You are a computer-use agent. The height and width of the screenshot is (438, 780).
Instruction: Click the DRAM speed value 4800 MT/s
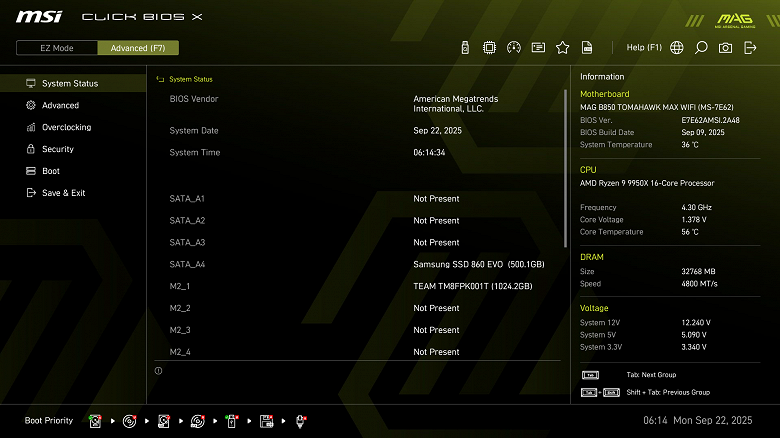pos(699,284)
